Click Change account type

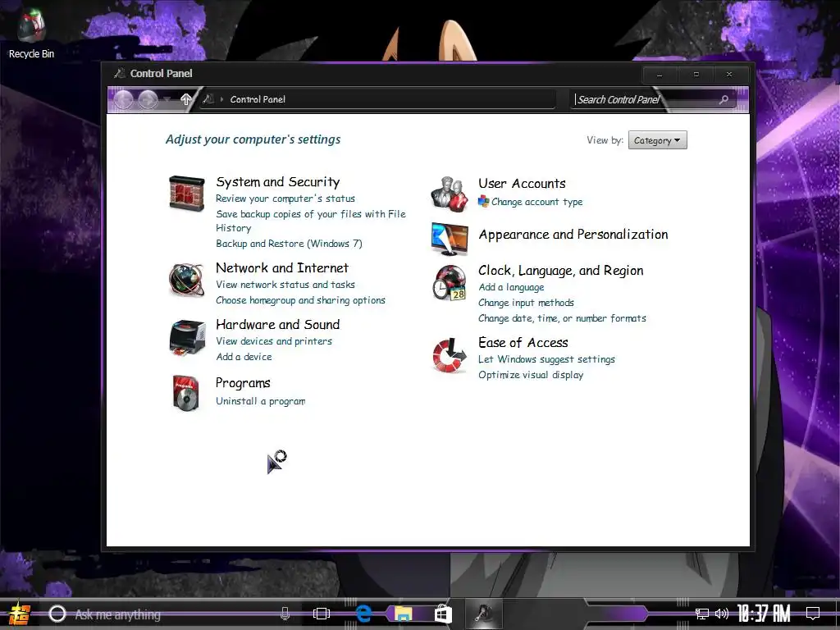coord(536,202)
